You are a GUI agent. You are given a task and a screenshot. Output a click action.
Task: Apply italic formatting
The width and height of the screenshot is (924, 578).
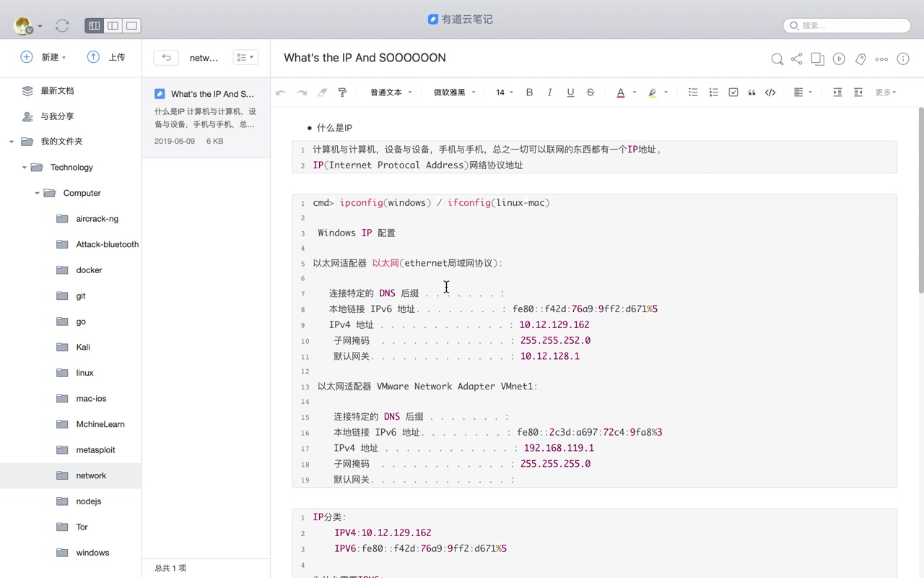point(549,92)
